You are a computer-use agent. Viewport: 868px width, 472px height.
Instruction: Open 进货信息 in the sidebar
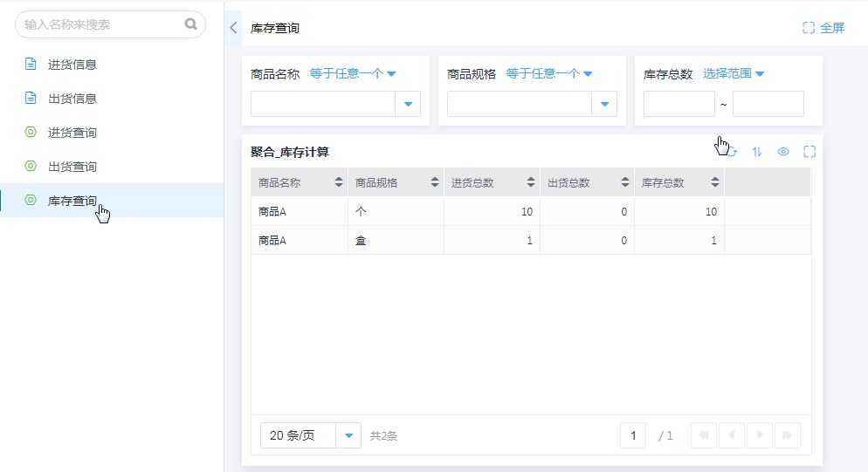point(72,65)
